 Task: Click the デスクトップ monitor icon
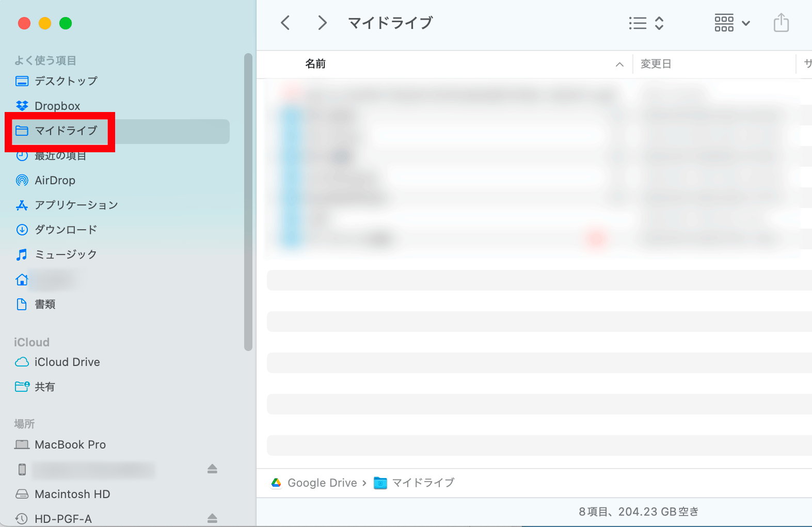click(22, 81)
